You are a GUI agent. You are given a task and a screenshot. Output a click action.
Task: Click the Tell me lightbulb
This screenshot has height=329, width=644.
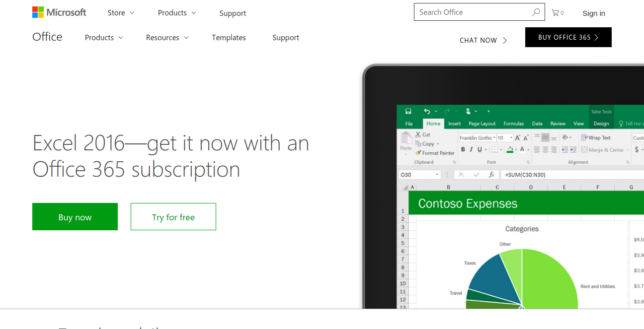click(x=621, y=124)
